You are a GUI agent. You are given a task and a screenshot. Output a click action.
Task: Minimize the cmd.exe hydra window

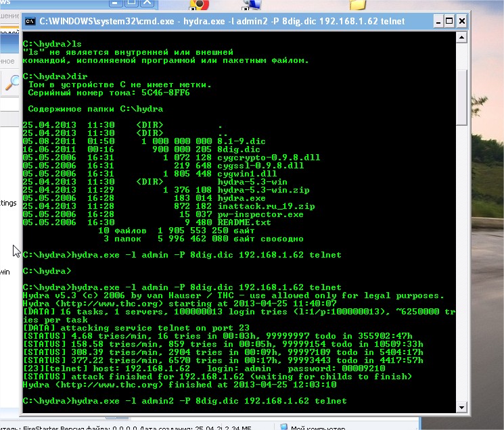438,22
